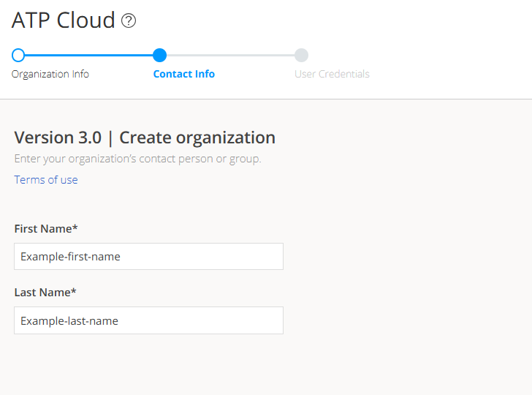Click the "Create organization" heading text
Image resolution: width=532 pixels, height=395 pixels.
pyautogui.click(x=197, y=138)
